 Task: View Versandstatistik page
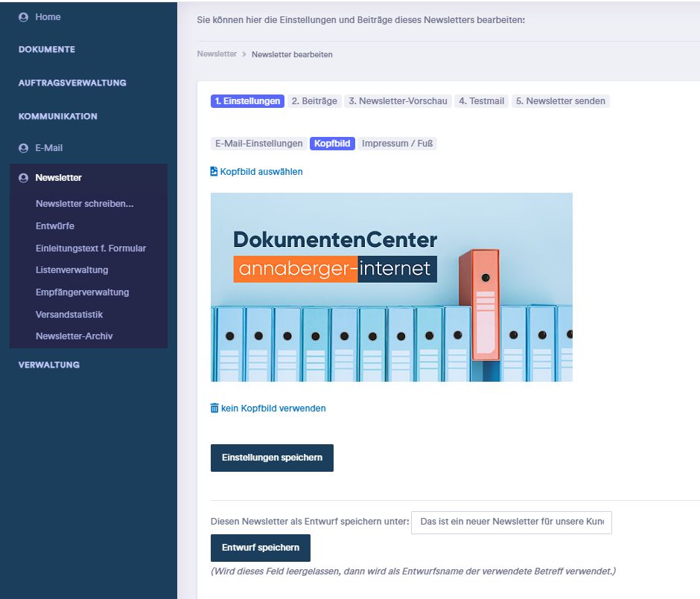tap(69, 315)
